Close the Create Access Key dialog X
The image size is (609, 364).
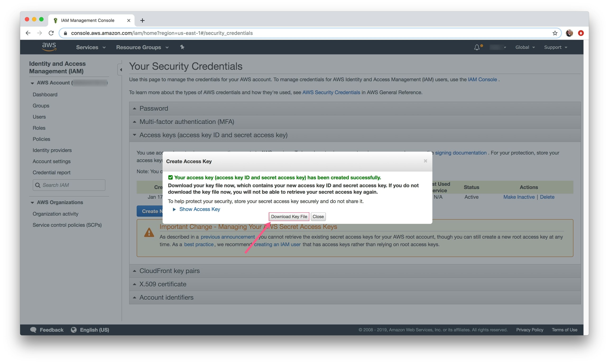click(425, 161)
